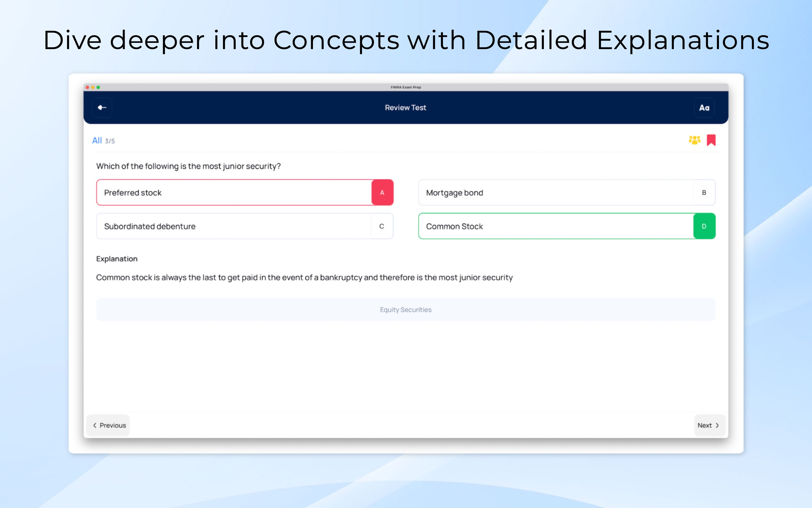
Task: Go to the Next question
Action: pos(710,425)
